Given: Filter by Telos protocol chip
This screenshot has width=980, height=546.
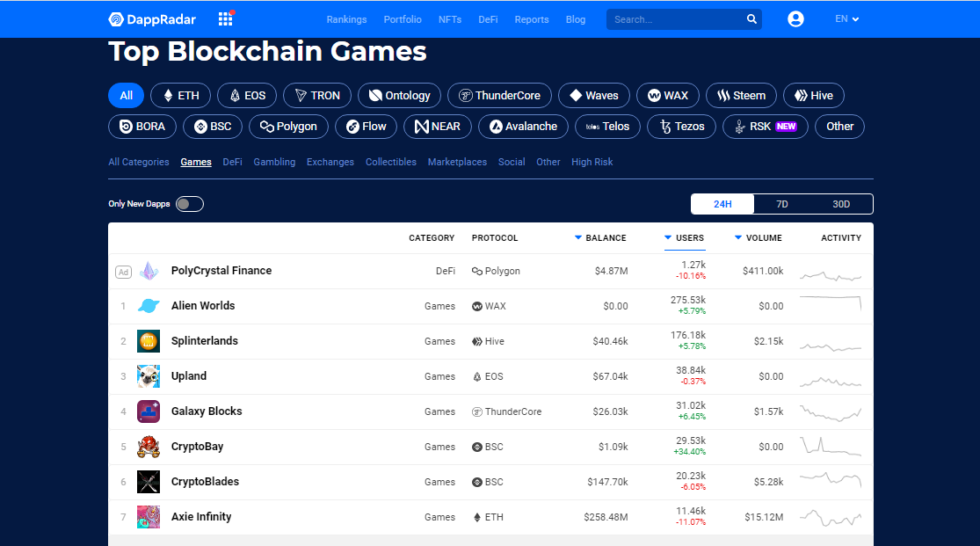Looking at the screenshot, I should tap(607, 127).
